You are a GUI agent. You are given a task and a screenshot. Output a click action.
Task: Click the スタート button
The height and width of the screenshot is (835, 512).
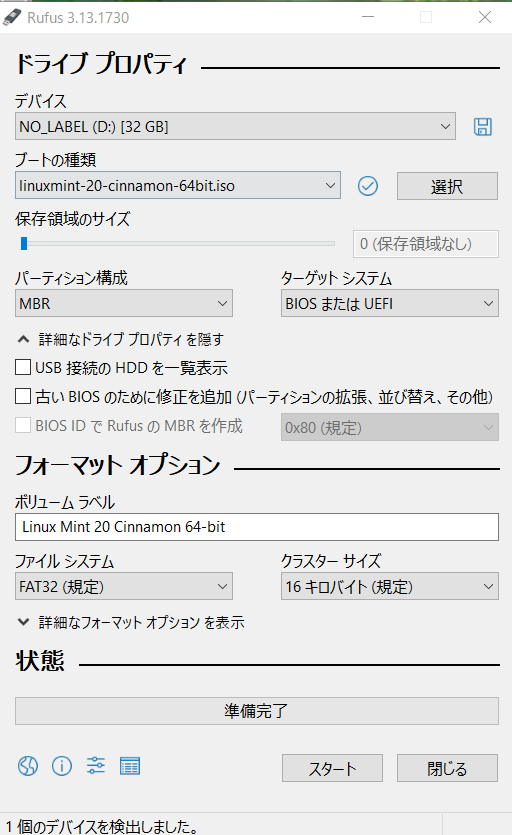(332, 768)
